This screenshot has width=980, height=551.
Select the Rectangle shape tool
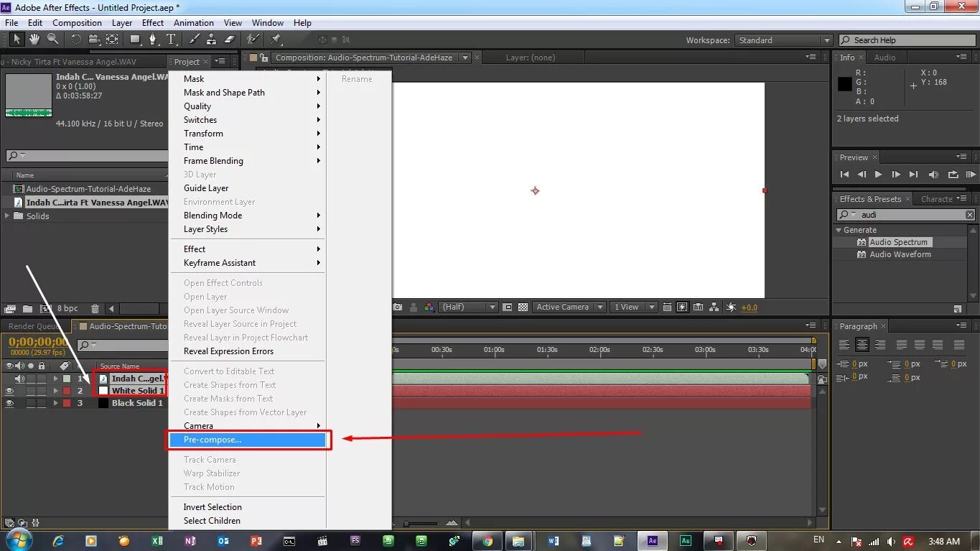[135, 39]
